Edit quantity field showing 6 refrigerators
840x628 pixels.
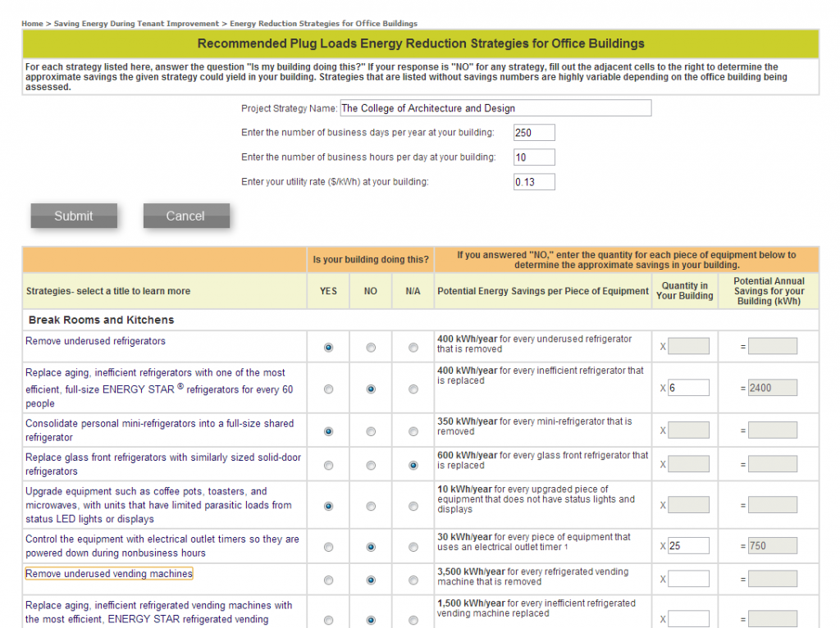point(688,388)
